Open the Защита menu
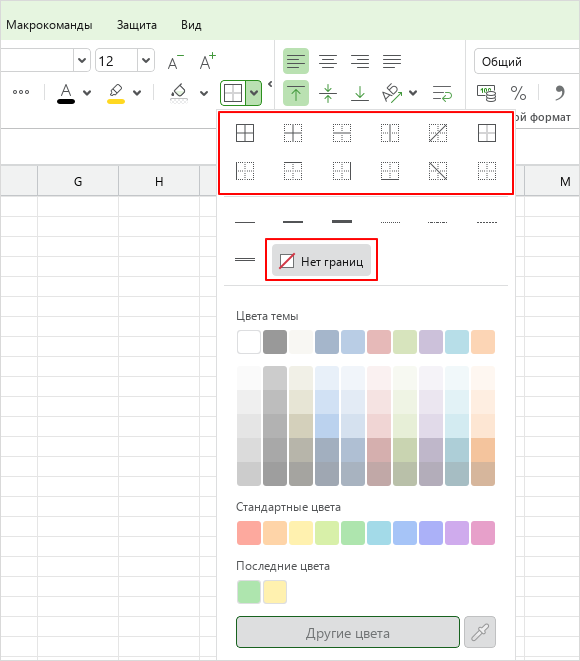Viewport: 580px width, 661px height. (137, 25)
